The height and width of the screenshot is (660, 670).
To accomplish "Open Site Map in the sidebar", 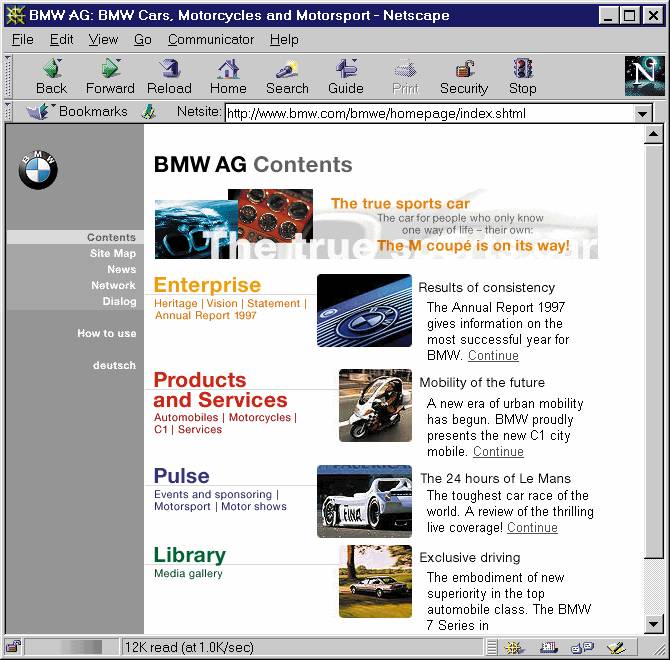I will pyautogui.click(x=113, y=253).
